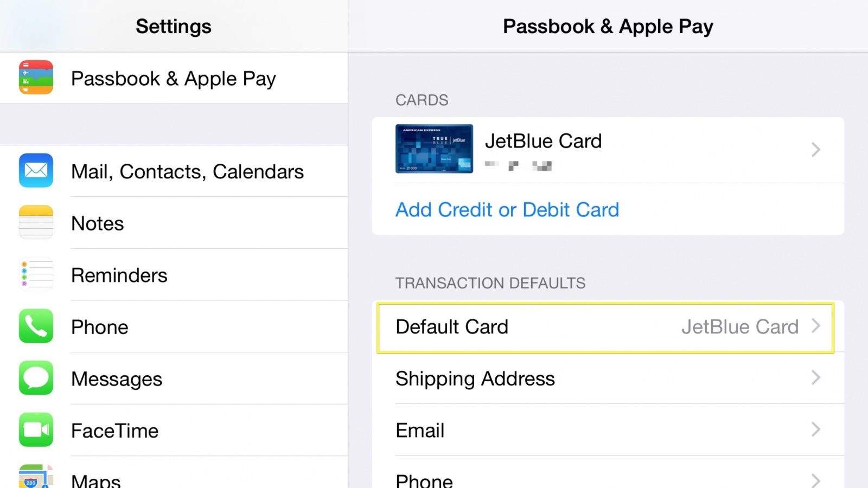Screen dimensions: 868x488
Task: Tap the JetBlue card thumbnail image
Action: [434, 149]
